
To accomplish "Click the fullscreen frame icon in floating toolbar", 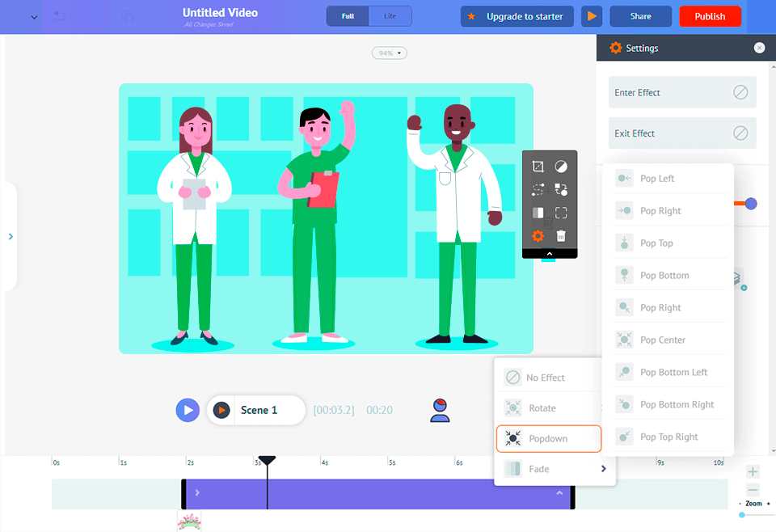I will coord(561,213).
